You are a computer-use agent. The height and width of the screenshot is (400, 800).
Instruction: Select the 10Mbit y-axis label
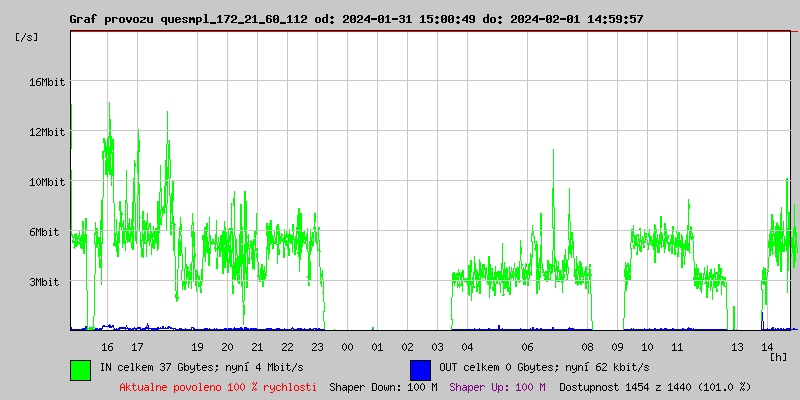pyautogui.click(x=46, y=182)
